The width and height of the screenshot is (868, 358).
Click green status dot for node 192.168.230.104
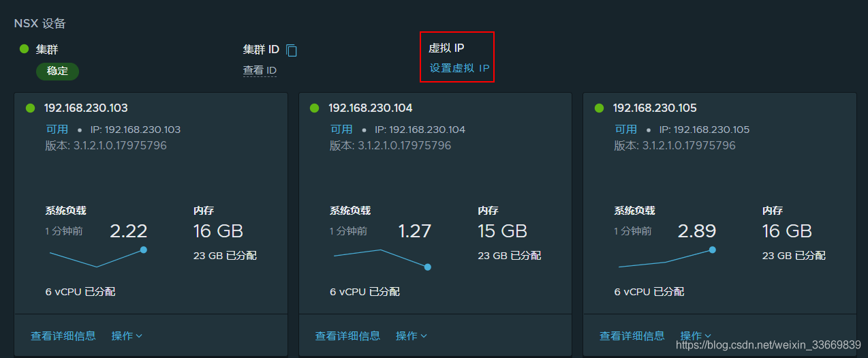pyautogui.click(x=314, y=108)
